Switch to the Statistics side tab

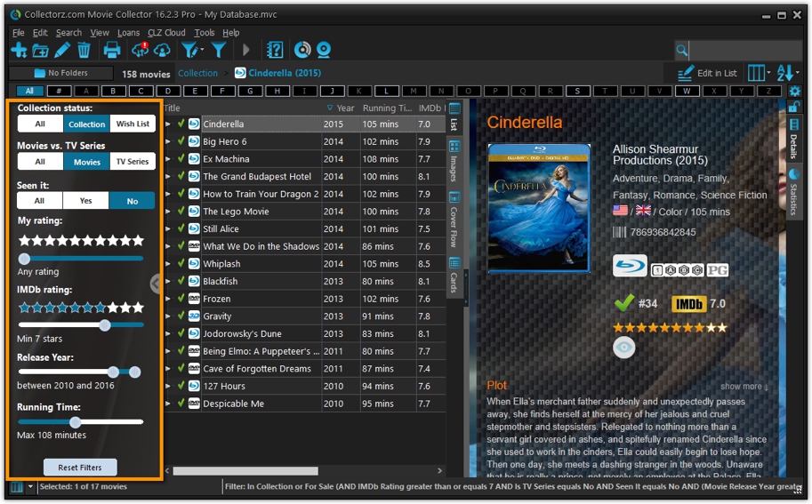[793, 193]
